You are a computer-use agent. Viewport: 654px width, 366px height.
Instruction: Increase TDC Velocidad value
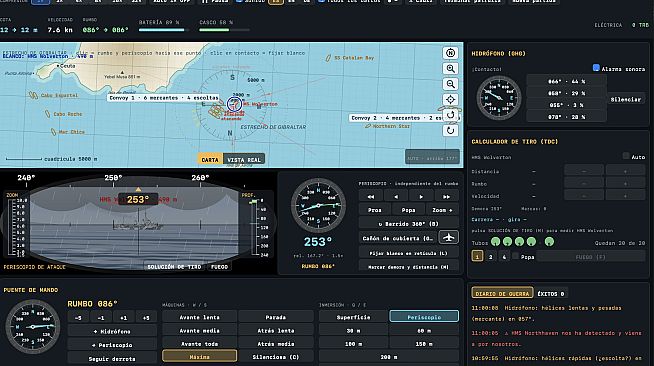(625, 196)
